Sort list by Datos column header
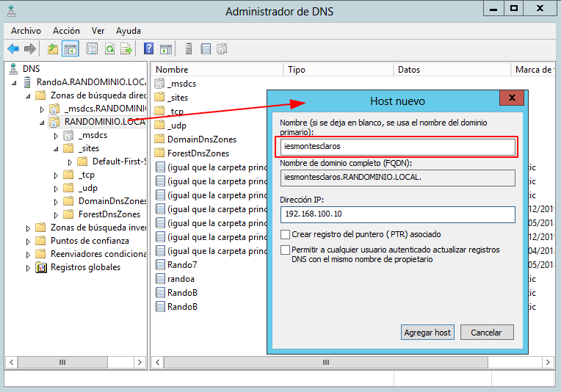This screenshot has height=392, width=561. coord(452,70)
